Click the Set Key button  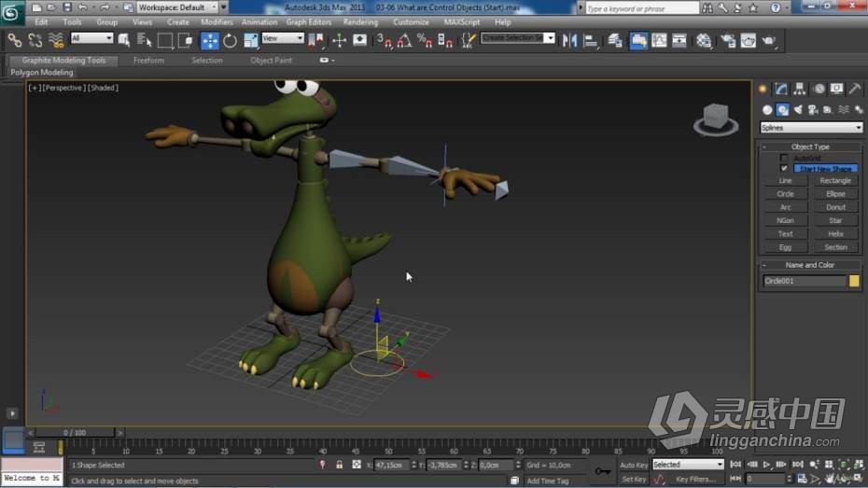pyautogui.click(x=634, y=480)
